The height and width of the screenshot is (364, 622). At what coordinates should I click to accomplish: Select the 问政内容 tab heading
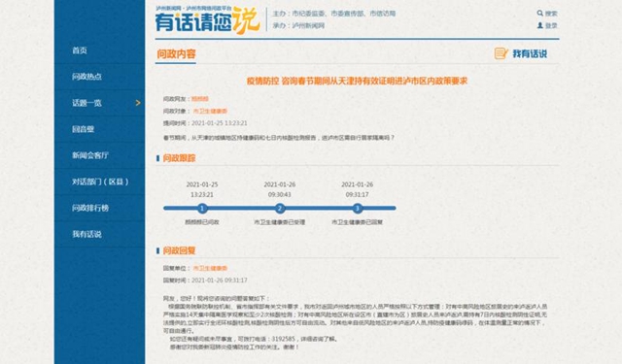(176, 53)
